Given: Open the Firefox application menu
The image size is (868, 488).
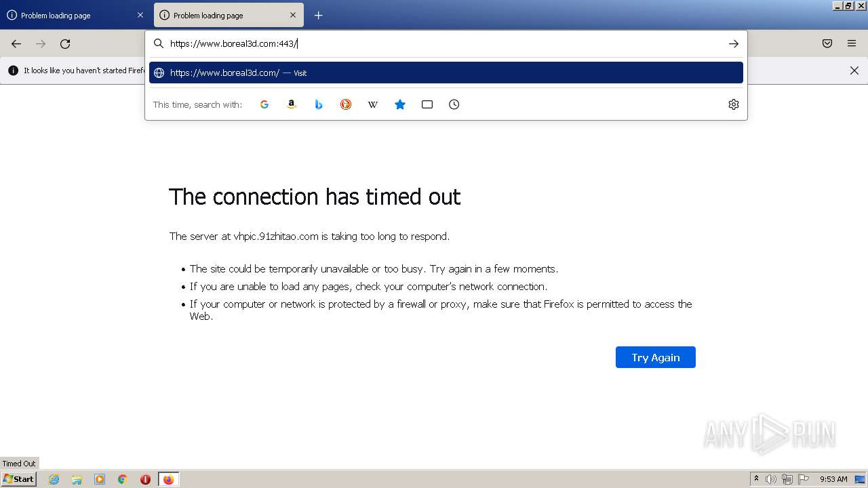Looking at the screenshot, I should pos(852,43).
